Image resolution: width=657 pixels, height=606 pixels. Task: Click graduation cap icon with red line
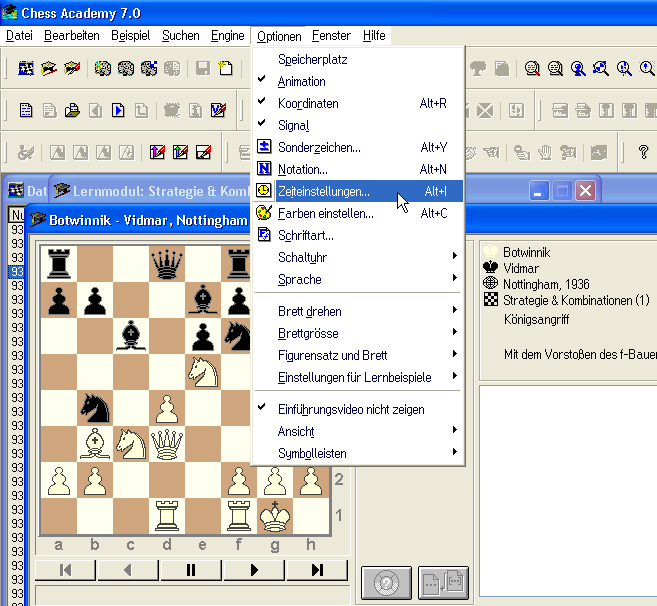click(49, 68)
